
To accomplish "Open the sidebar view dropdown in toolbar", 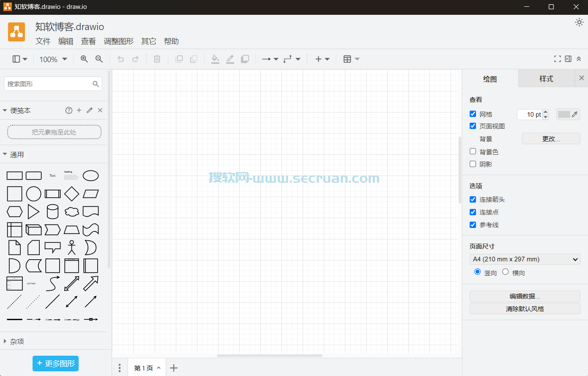I will 20,59.
